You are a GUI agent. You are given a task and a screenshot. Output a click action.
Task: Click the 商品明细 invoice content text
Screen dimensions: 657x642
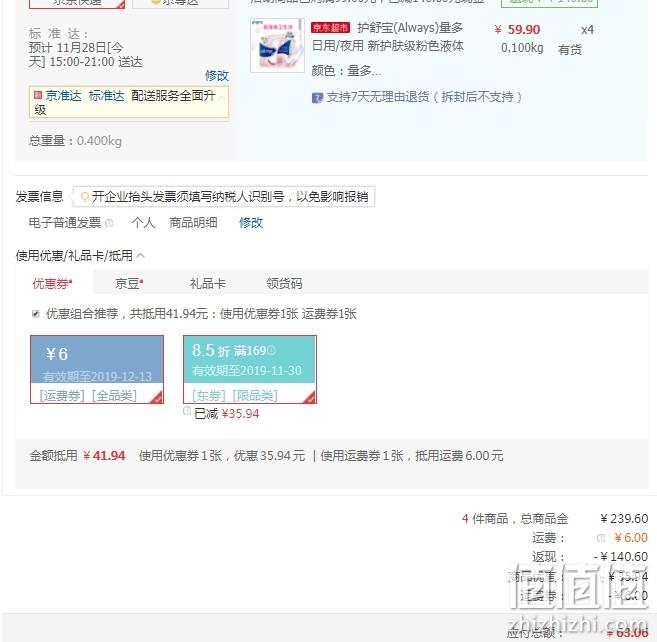pos(193,223)
